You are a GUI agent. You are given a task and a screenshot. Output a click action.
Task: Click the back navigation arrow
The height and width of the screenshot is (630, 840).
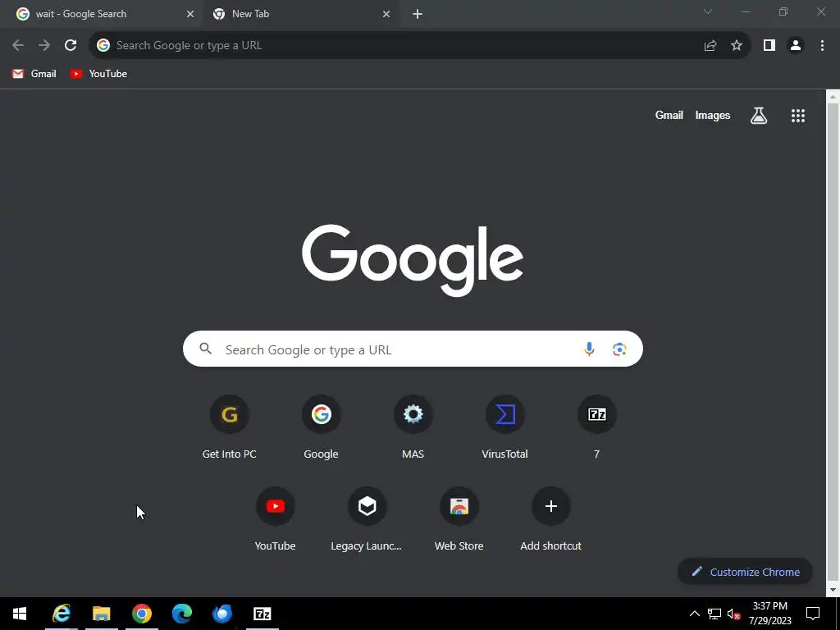point(18,46)
